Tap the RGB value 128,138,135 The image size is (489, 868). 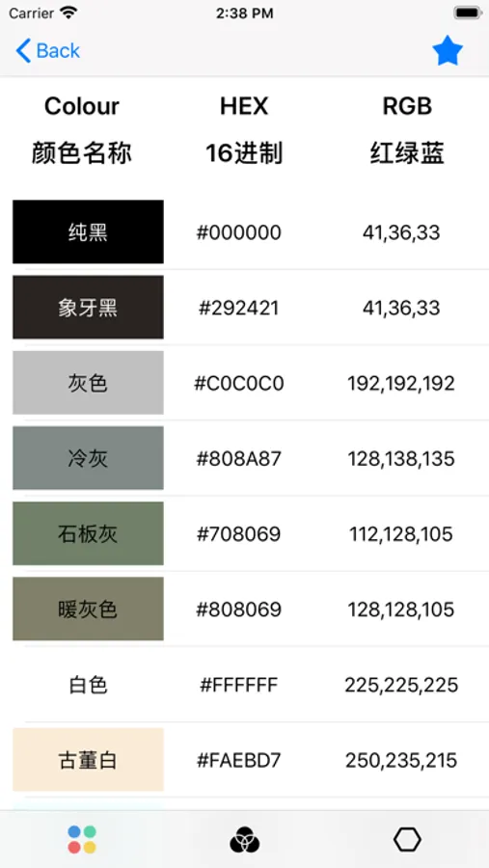coord(401,458)
